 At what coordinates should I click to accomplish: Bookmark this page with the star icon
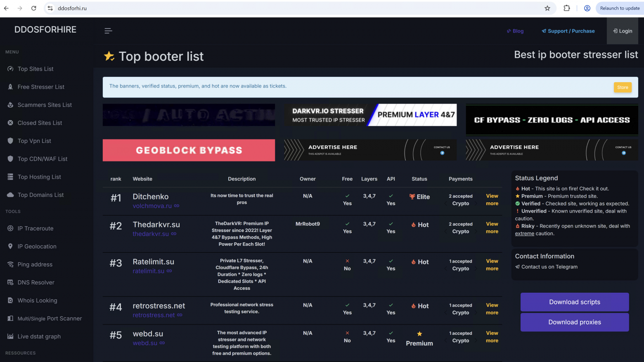point(547,8)
